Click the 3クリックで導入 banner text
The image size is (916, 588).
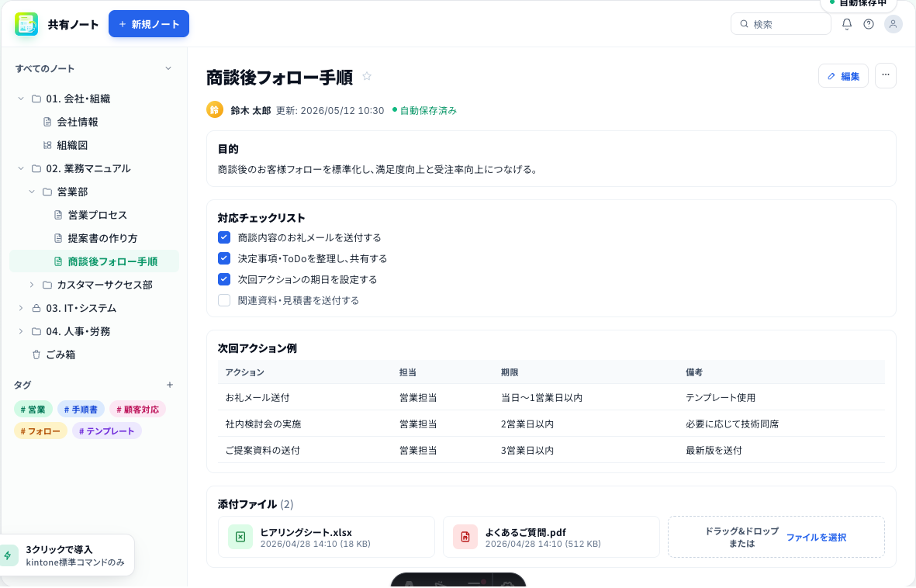59,549
